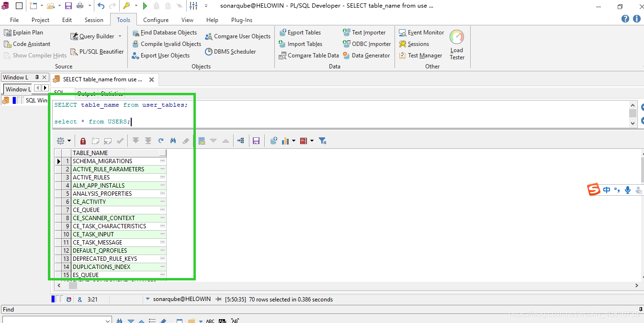Open the grid selection mode dropdown arrow
The image size is (644, 323).
69,141
